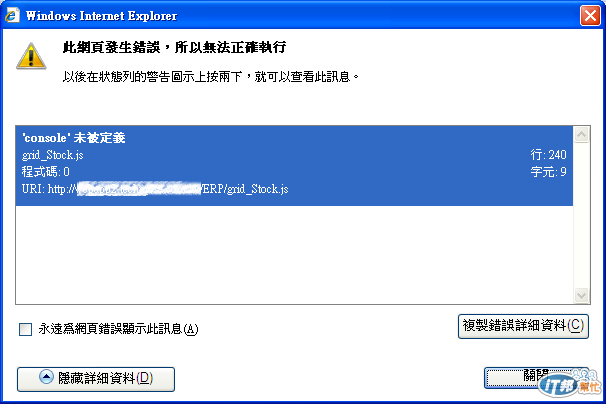Click the grid_Stock.js file name line
The height and width of the screenshot is (404, 606).
pos(53,155)
